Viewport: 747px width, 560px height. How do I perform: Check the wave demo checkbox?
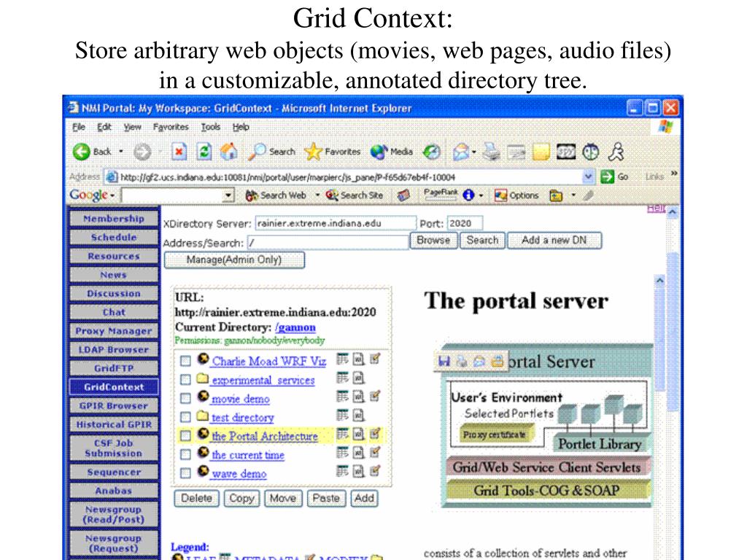click(185, 472)
